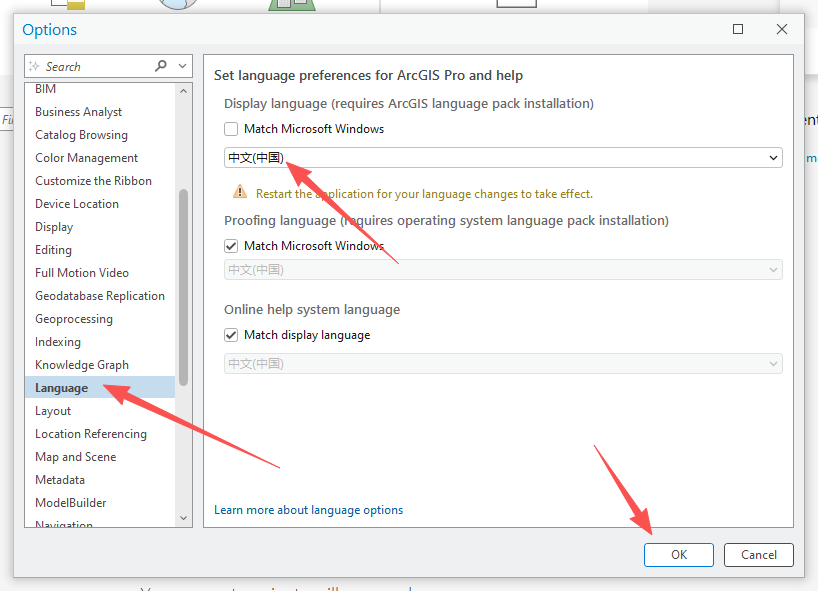
Task: Open Learn more about language options link
Action: [308, 510]
